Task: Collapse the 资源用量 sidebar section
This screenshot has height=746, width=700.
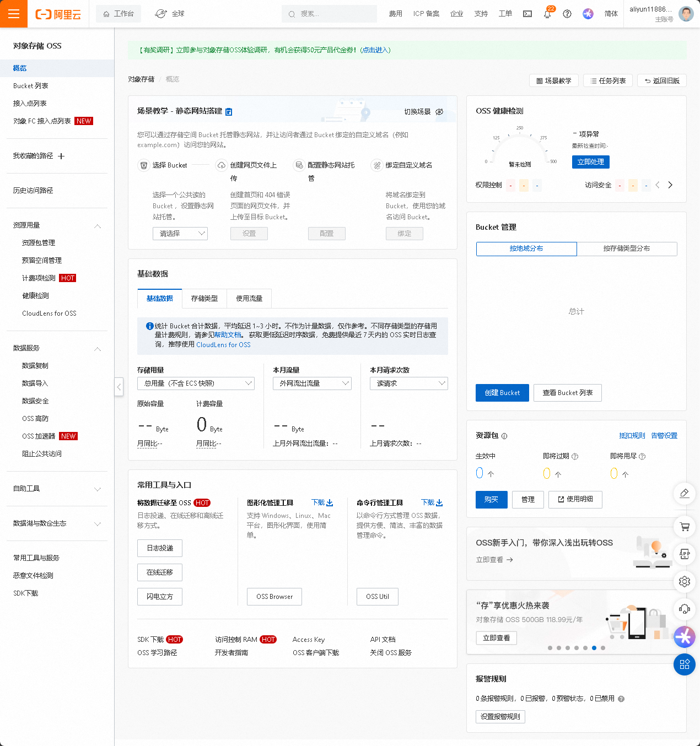Action: (x=98, y=226)
